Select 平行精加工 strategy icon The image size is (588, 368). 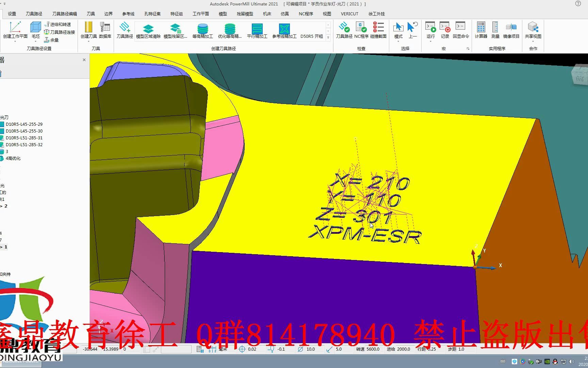click(x=257, y=31)
